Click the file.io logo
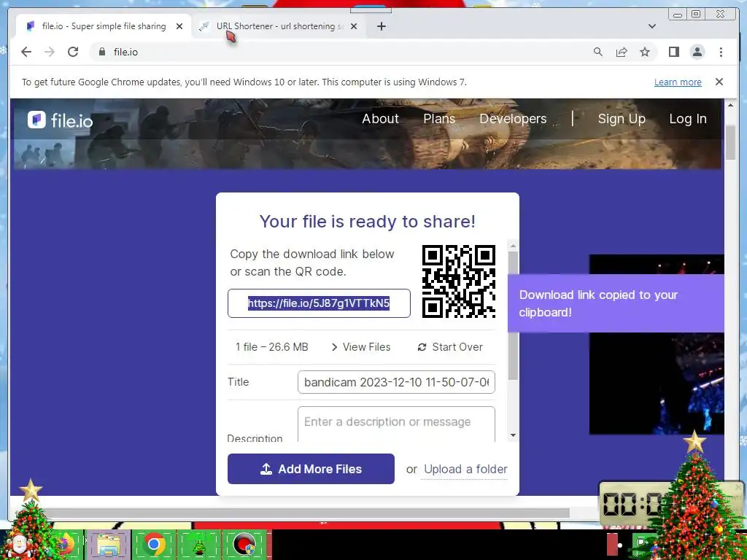Viewport: 747px width, 560px height. [60, 120]
